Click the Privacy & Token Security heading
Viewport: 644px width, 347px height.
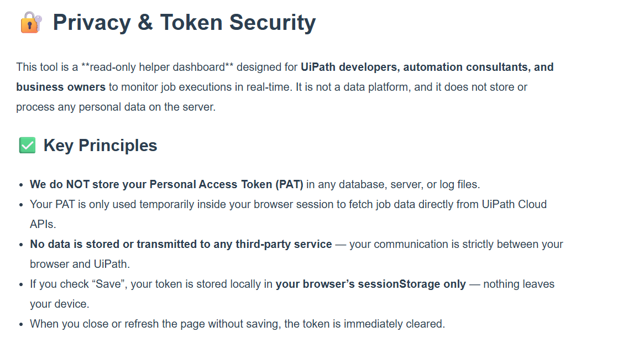click(185, 22)
